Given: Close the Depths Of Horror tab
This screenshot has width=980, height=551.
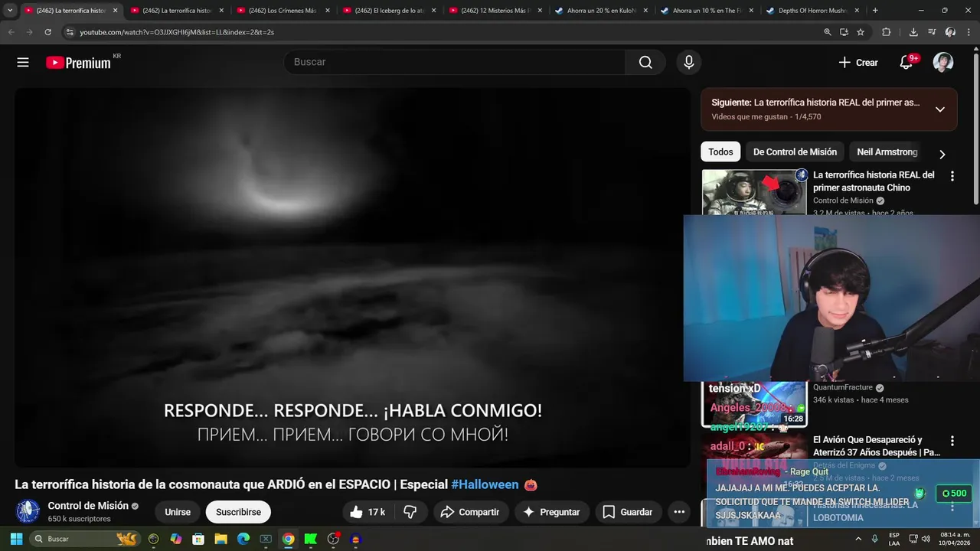Looking at the screenshot, I should 857,11.
